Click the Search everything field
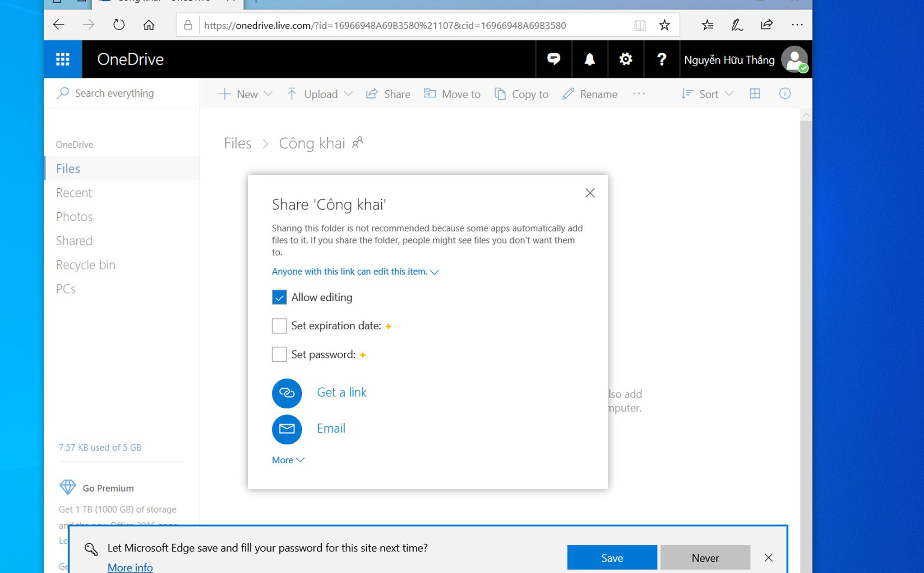Screen dimensions: 924x573 (x=122, y=93)
